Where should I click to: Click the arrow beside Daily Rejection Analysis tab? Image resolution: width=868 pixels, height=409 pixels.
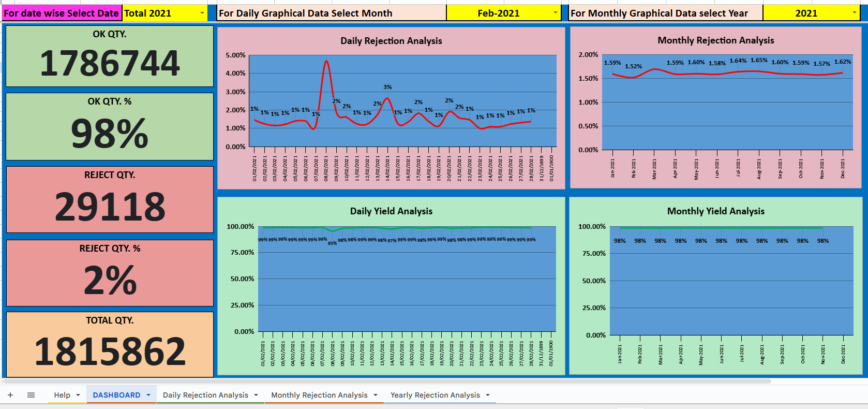click(x=256, y=395)
